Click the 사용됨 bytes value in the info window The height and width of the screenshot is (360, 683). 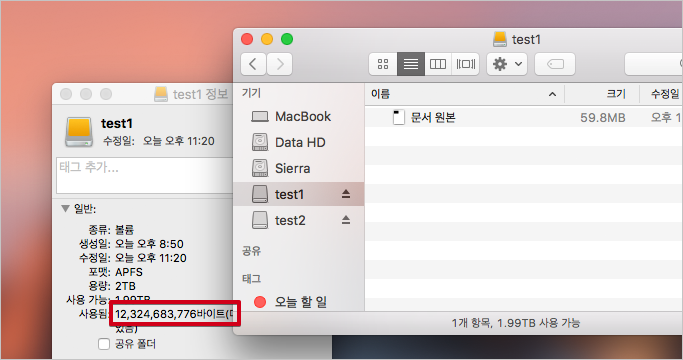click(174, 314)
